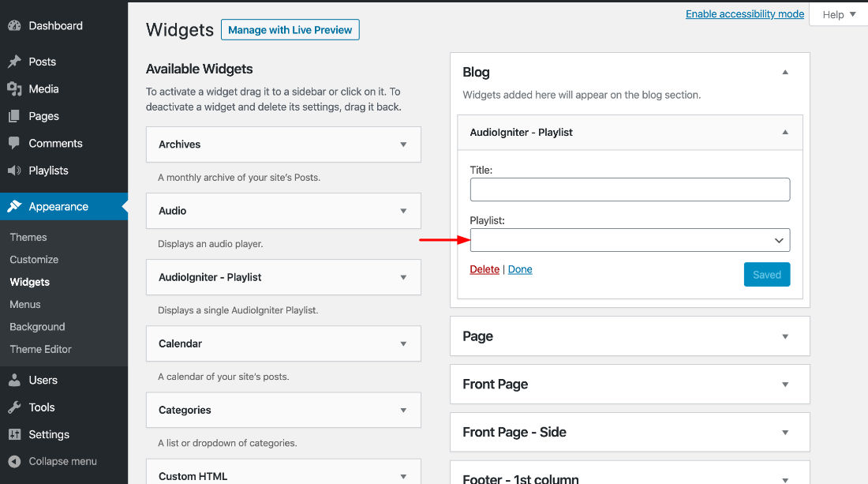
Task: Open the Playlist dropdown selector
Action: tap(630, 240)
